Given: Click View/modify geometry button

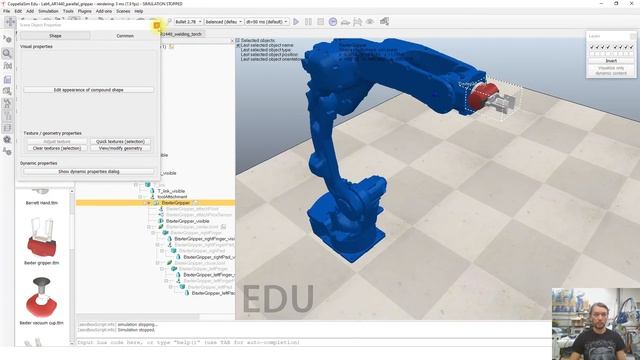Looking at the screenshot, I should point(120,148).
